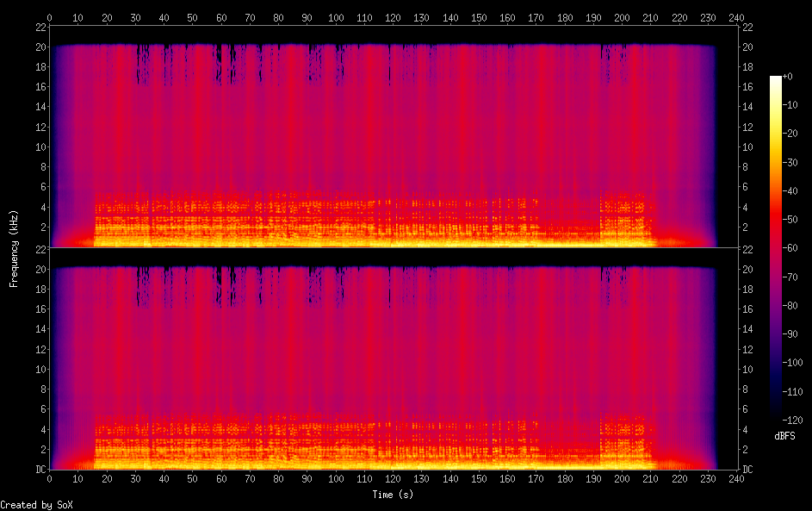
Task: Pick the white top end of the dBFS color bar
Action: [x=776, y=78]
